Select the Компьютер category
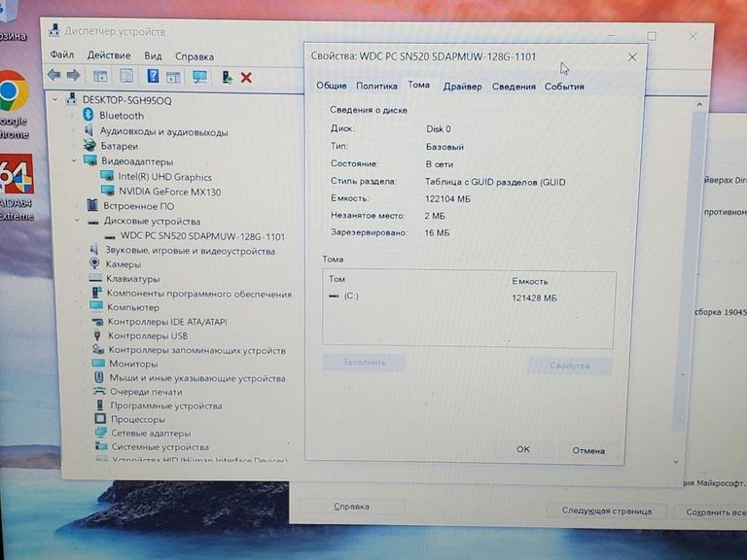The image size is (747, 560). 133,307
